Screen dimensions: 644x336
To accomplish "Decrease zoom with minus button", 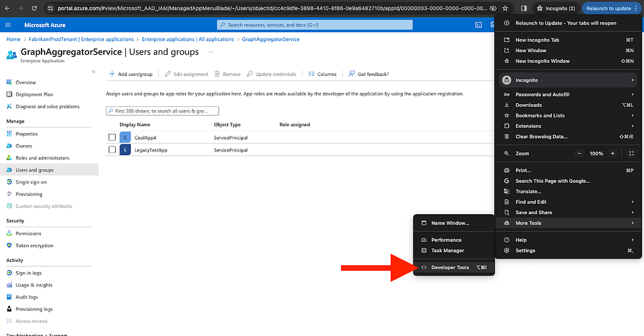I will [x=579, y=153].
